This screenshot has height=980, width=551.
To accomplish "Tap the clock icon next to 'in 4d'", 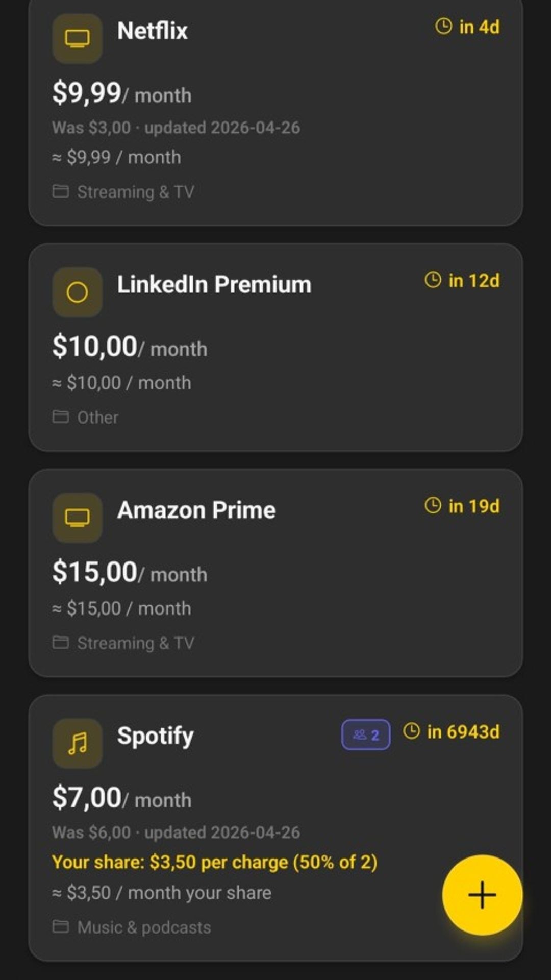I will coord(443,27).
